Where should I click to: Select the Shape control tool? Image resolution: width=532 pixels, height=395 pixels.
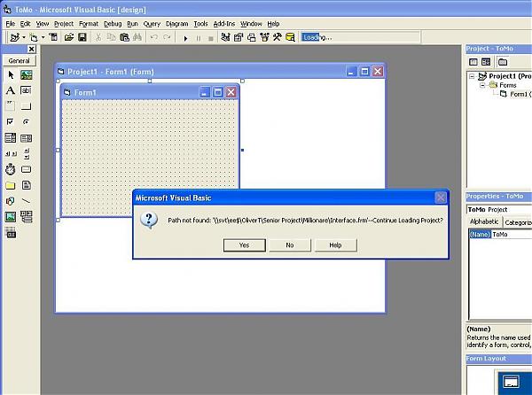11,201
